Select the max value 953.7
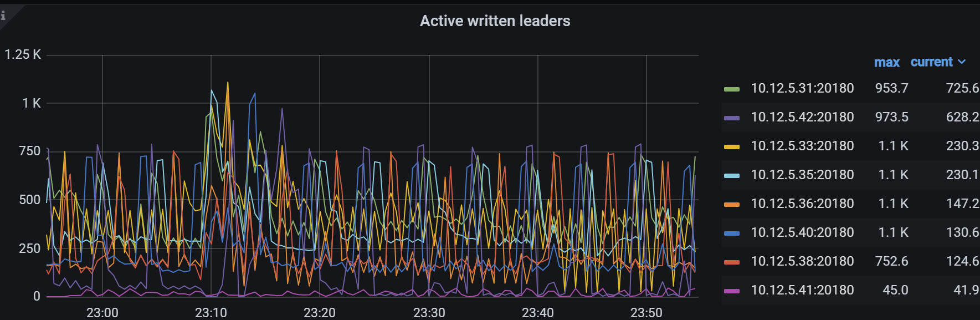This screenshot has height=320, width=980. pyautogui.click(x=891, y=88)
